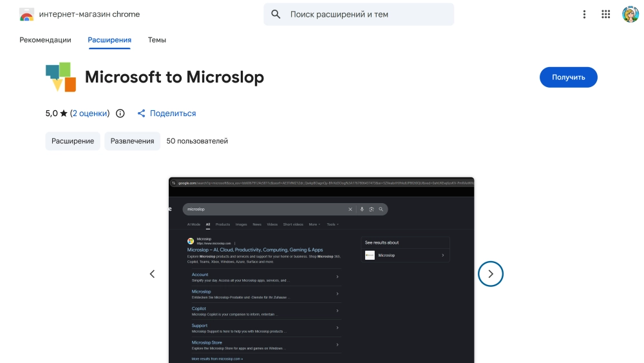Show the previous screenshot with left arrow
This screenshot has width=644, height=363.
coord(153,274)
